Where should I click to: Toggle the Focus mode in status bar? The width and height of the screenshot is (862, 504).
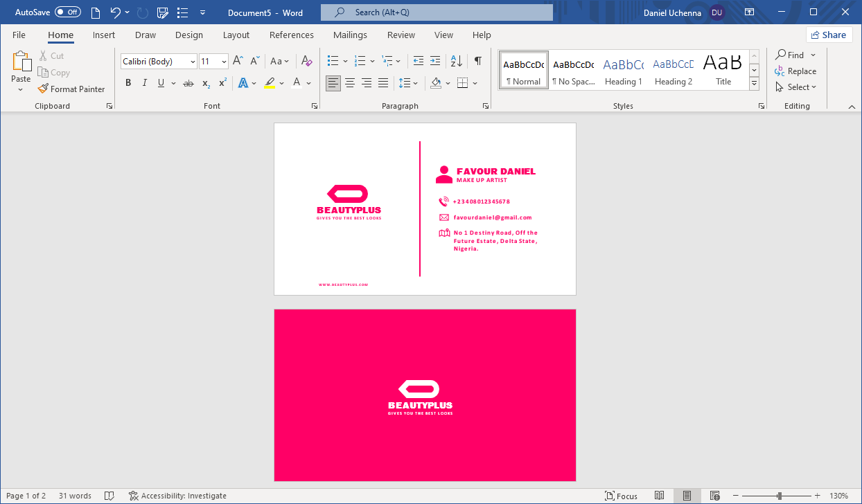622,496
